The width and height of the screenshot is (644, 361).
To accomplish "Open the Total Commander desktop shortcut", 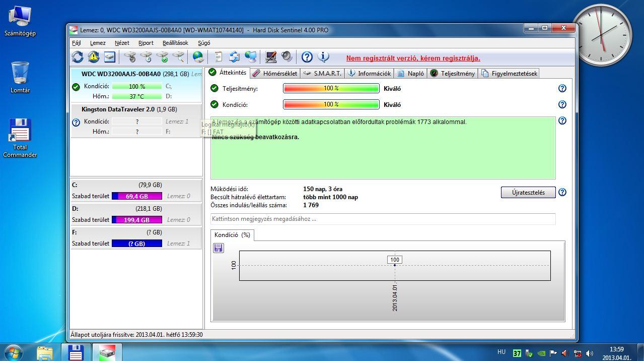I will [x=20, y=138].
